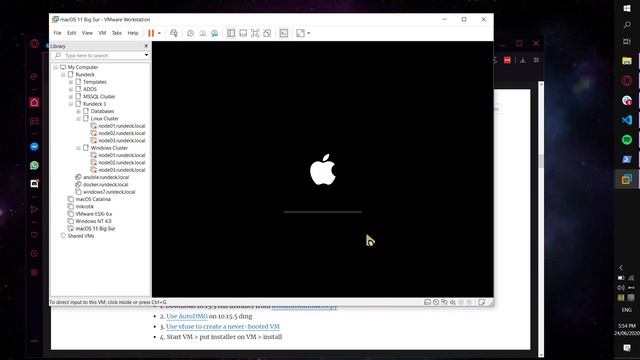Open PowerShell from the taskbar
The height and width of the screenshot is (360, 640).
coord(627,159)
